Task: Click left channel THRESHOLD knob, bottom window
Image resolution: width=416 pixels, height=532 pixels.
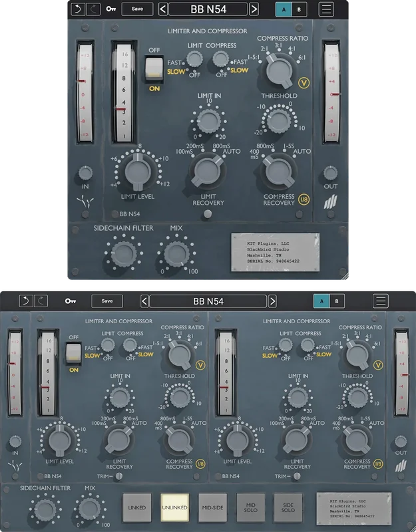Action: pos(180,397)
